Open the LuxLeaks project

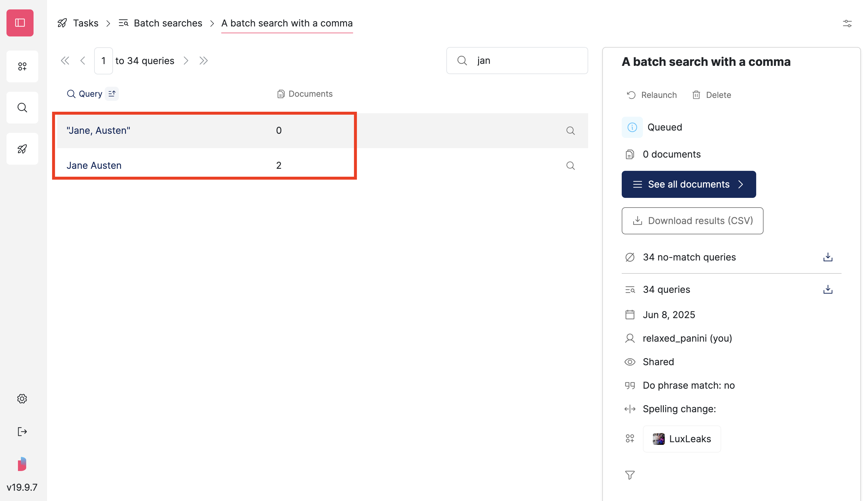(681, 438)
